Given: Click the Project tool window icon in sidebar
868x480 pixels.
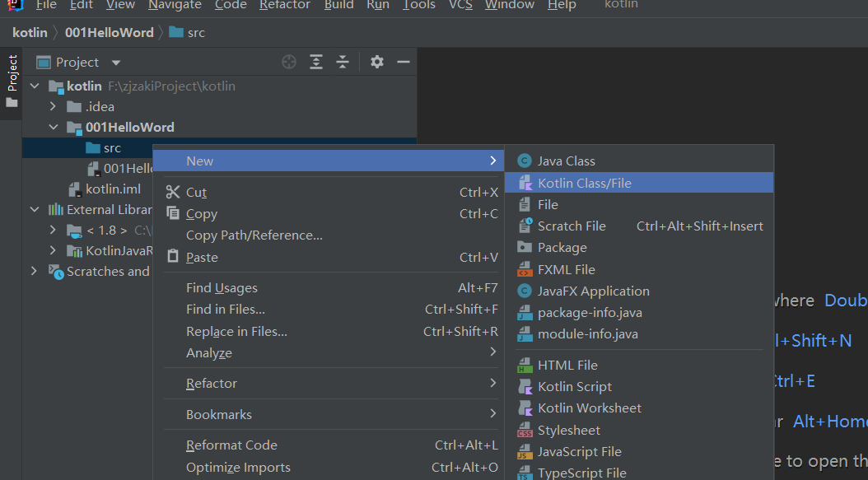Looking at the screenshot, I should coord(12,103).
